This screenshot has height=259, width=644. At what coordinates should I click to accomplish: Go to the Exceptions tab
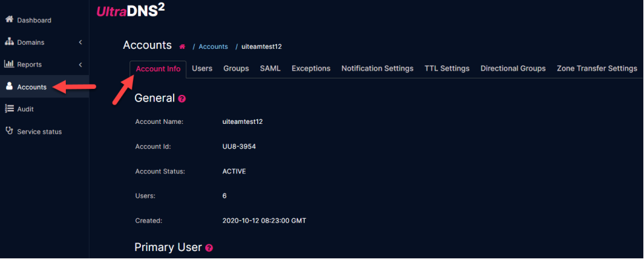[311, 69]
